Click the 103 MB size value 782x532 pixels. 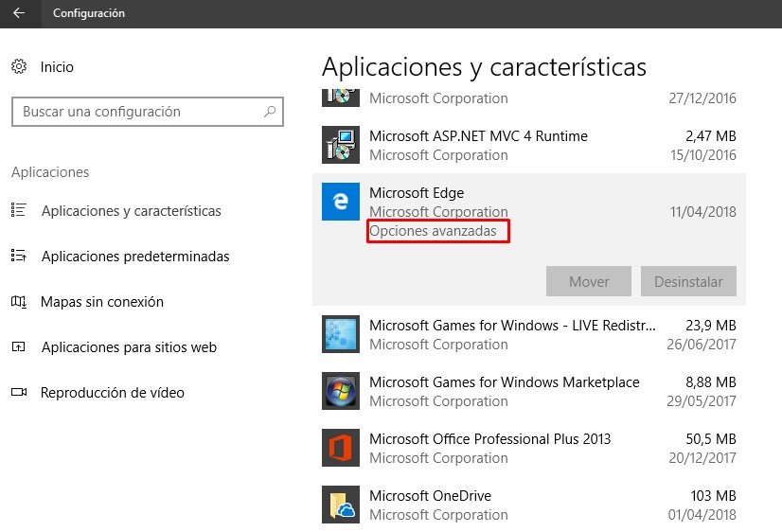click(x=713, y=496)
